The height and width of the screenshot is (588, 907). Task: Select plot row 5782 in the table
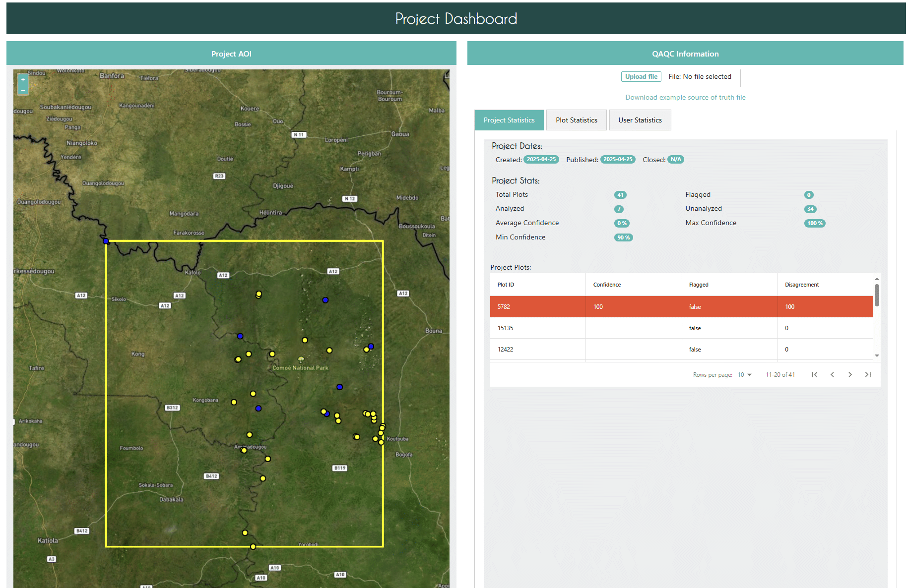click(x=682, y=307)
